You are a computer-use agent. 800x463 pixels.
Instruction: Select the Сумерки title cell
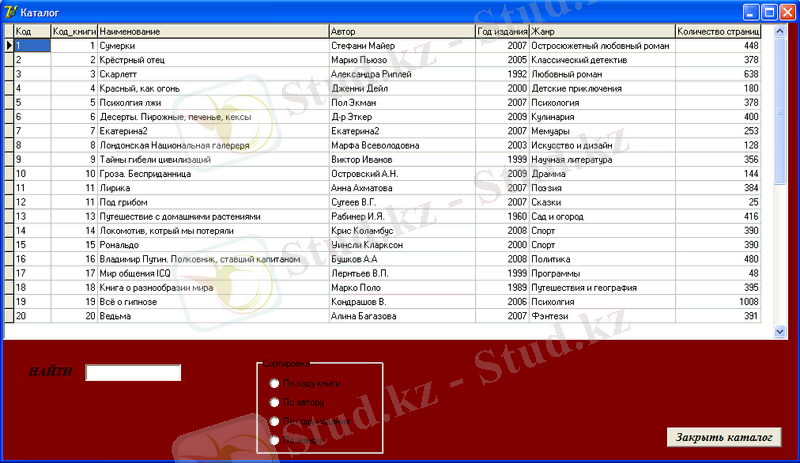coord(213,45)
